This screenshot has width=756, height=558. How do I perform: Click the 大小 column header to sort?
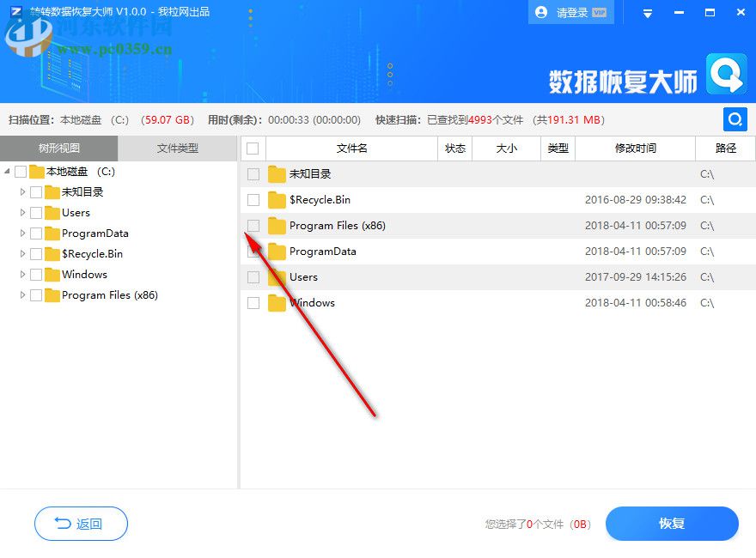pyautogui.click(x=507, y=148)
